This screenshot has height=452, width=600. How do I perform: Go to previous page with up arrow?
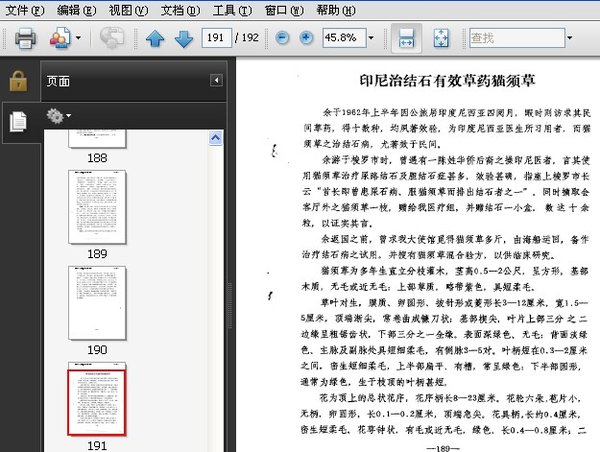tap(155, 38)
